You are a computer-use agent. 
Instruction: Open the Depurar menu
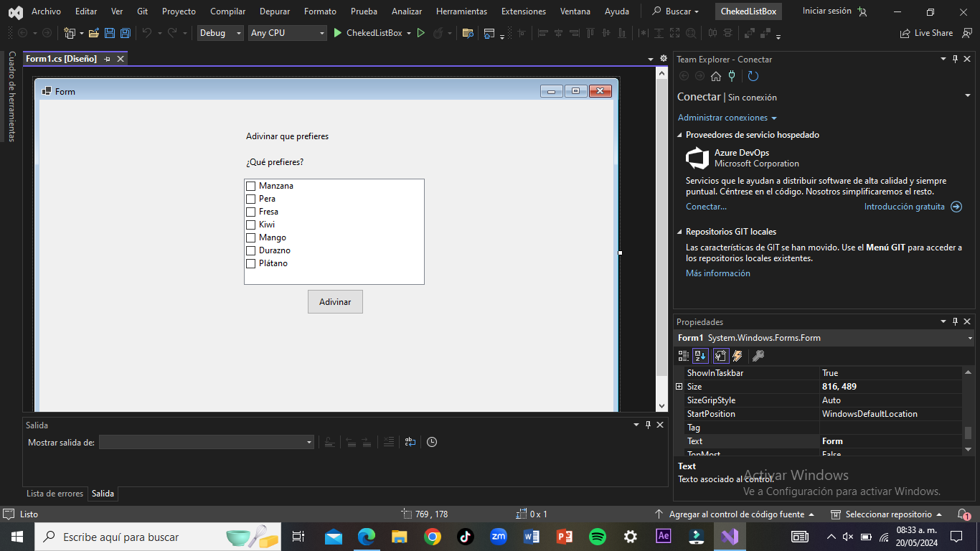pos(275,11)
